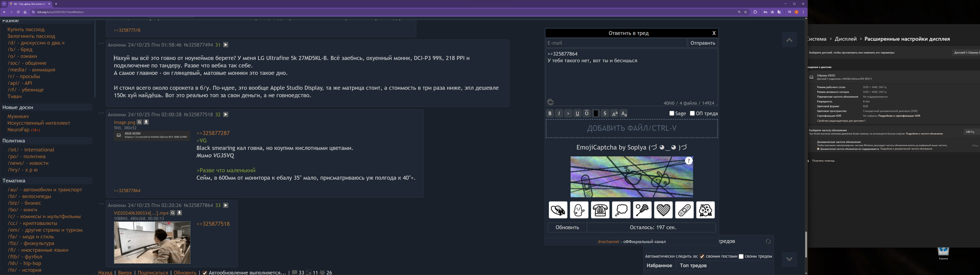Switch to the Избранное tab

coord(659,265)
